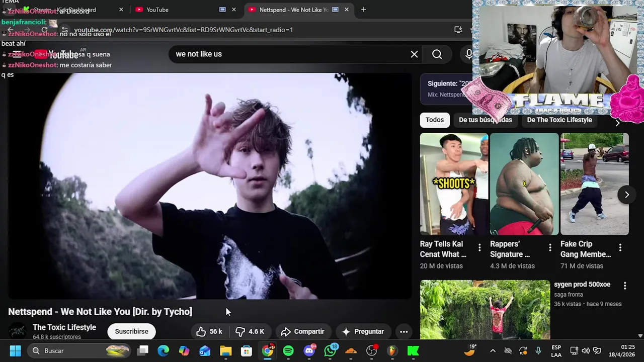Click the Windows taskbar Buscar search box
This screenshot has width=644, height=362.
(x=79, y=350)
